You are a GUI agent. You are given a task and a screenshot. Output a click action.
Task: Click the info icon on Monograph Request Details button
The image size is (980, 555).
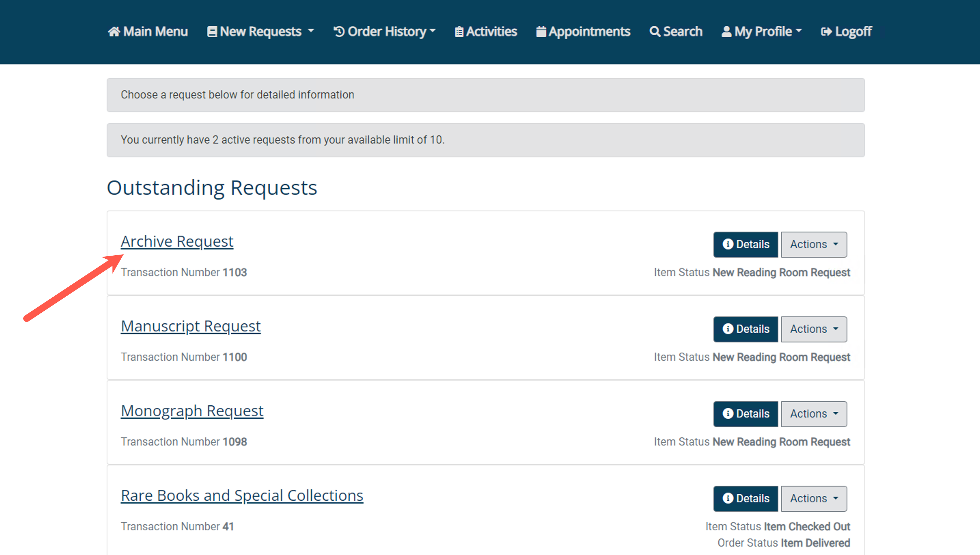(x=728, y=414)
